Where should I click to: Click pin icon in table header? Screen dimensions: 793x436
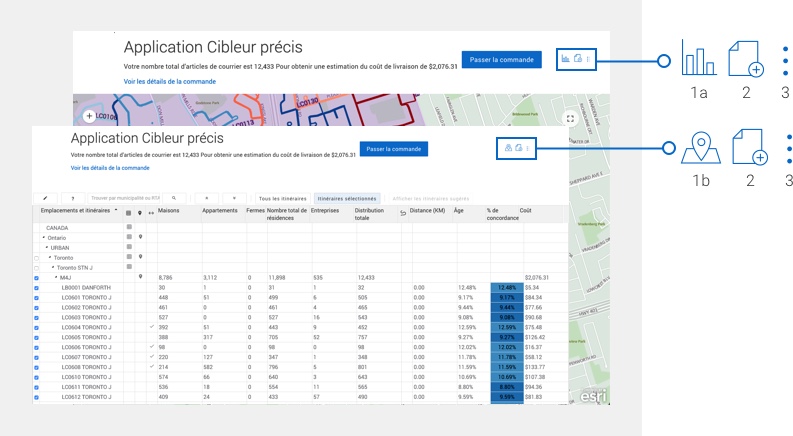click(140, 213)
